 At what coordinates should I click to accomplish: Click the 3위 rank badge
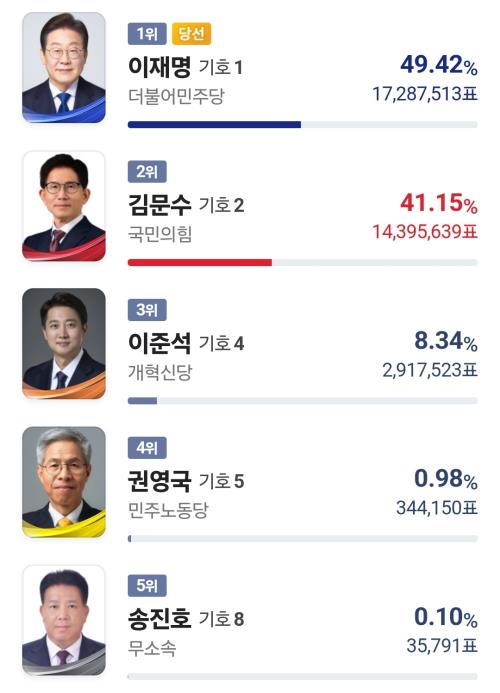tap(147, 310)
